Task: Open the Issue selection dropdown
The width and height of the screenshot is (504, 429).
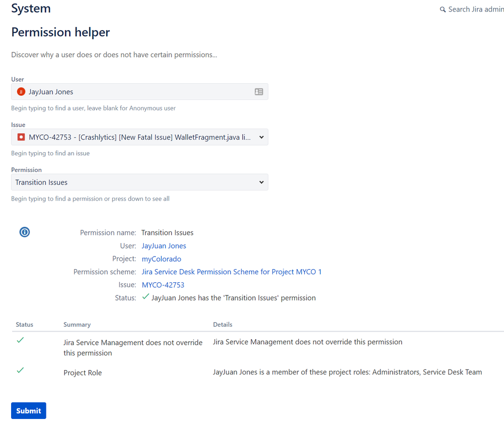Action: coord(139,137)
